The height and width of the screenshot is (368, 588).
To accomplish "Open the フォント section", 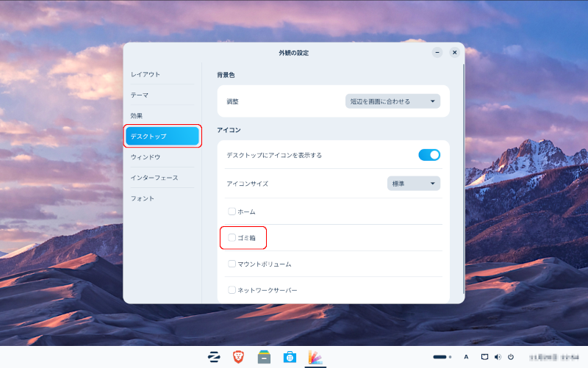I will coord(162,198).
